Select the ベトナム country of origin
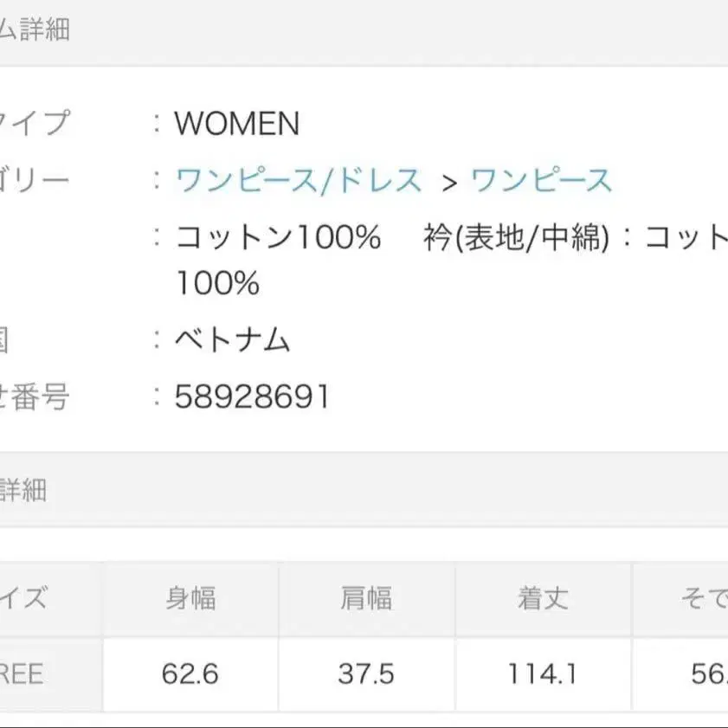This screenshot has height=728, width=728. [x=232, y=340]
